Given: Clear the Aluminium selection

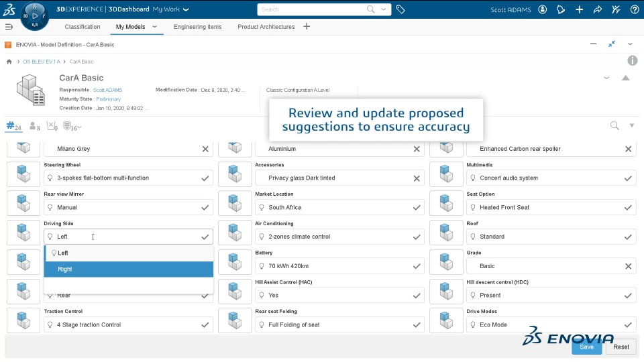Looking at the screenshot, I should point(417,149).
